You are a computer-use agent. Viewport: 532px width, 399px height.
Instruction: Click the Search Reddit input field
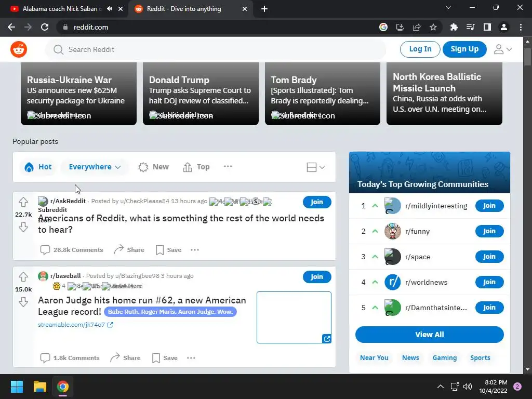(216, 49)
